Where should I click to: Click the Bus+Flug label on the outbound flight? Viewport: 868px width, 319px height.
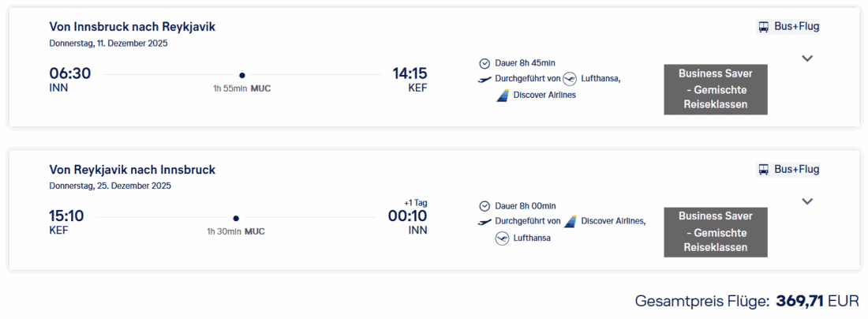click(797, 27)
